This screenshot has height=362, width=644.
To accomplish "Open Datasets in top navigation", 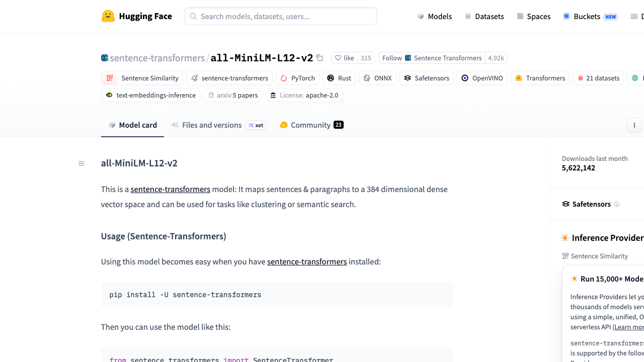I will (x=484, y=16).
